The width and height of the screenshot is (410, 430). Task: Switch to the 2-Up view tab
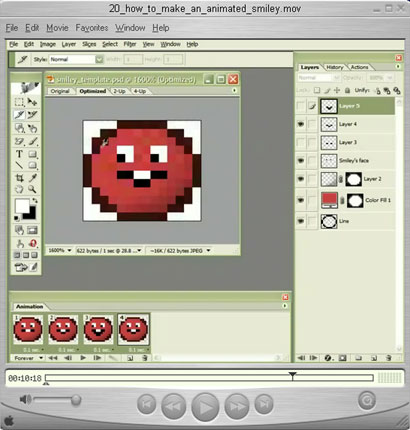[x=119, y=91]
